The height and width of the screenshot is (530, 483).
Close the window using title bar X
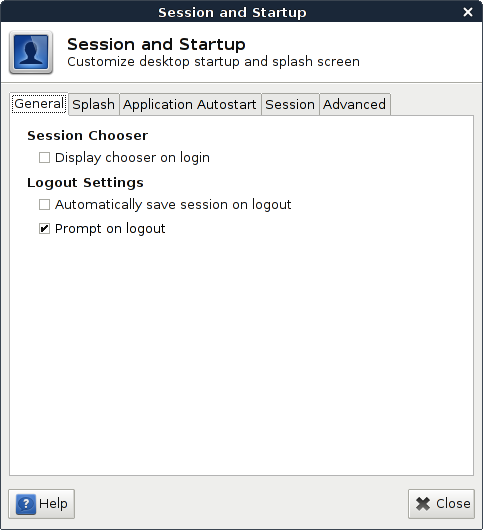468,12
